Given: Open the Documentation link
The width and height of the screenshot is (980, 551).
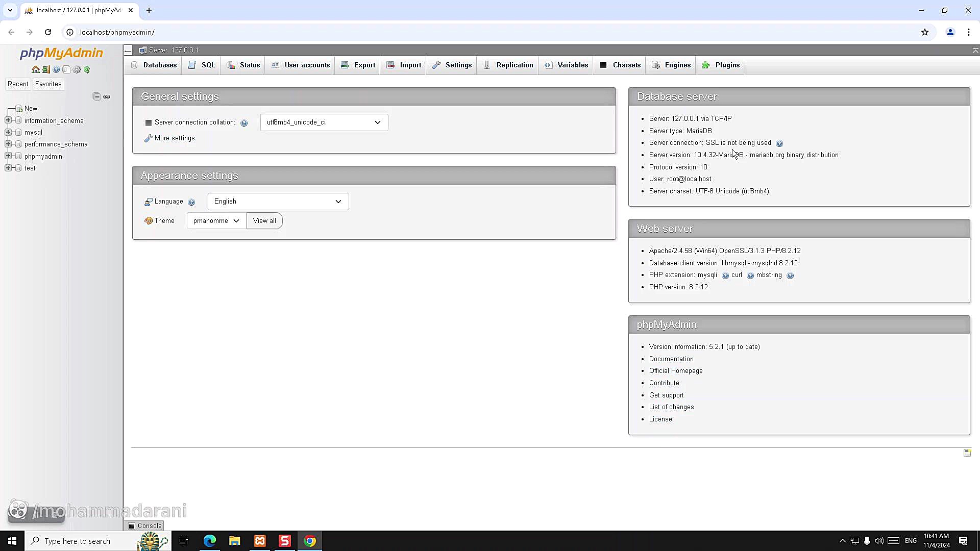Looking at the screenshot, I should [671, 359].
